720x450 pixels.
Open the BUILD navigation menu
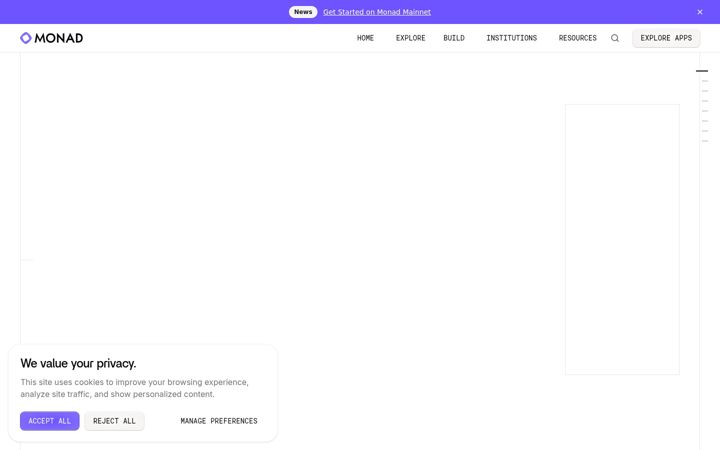coord(454,38)
